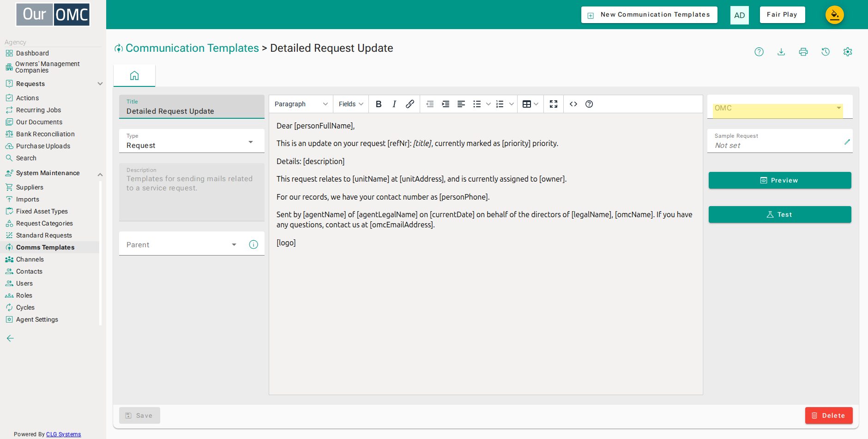Open Bank Reconciliation in sidebar
This screenshot has height=439, width=868.
pyautogui.click(x=45, y=134)
